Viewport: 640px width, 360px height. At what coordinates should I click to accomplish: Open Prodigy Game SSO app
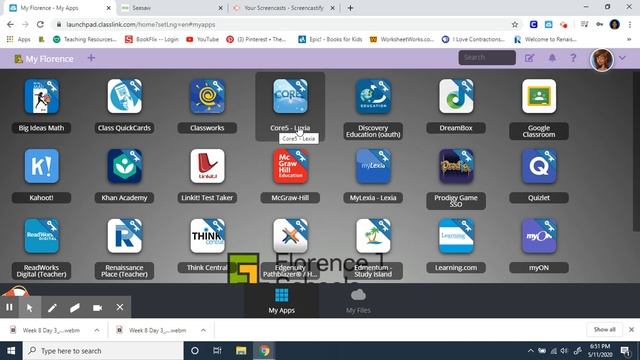[456, 166]
